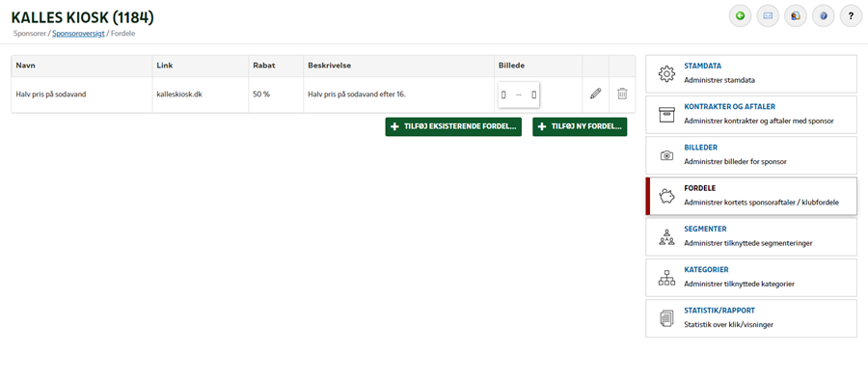
Task: Click the Navn column header
Action: 25,66
